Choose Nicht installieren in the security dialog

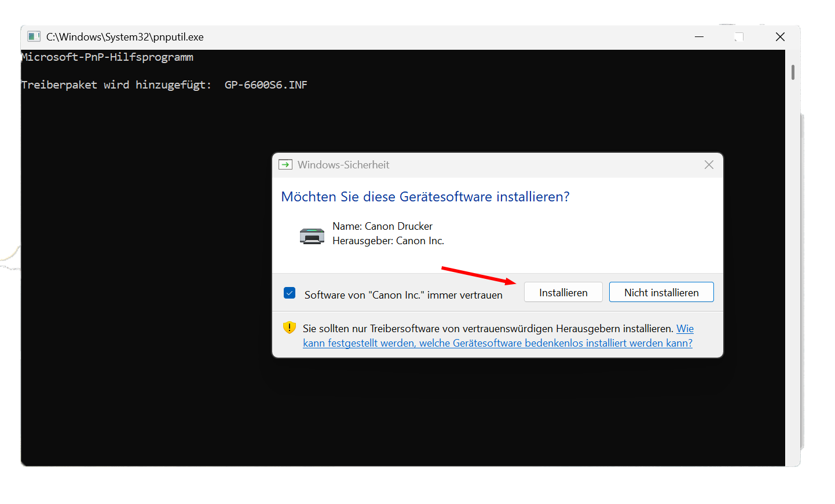coord(661,292)
